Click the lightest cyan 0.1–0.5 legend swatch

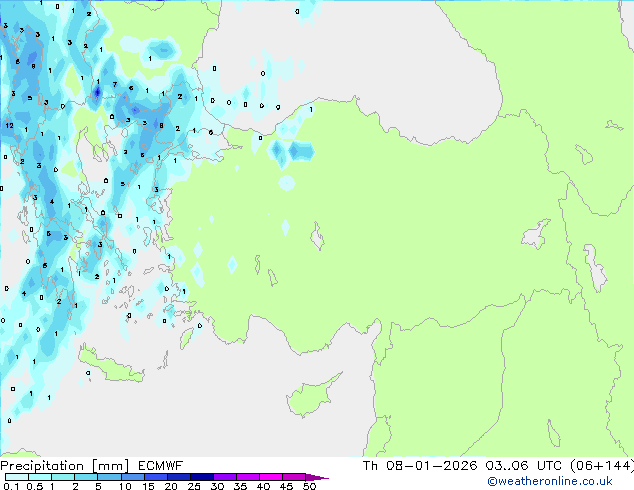pyautogui.click(x=17, y=477)
